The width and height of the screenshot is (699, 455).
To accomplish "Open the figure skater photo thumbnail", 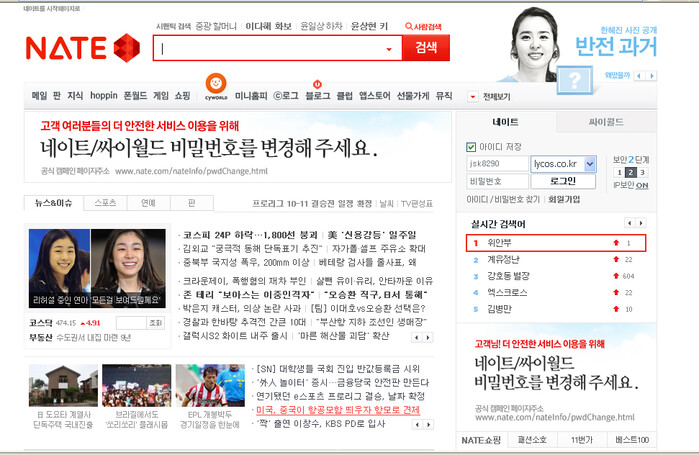I will (97, 268).
